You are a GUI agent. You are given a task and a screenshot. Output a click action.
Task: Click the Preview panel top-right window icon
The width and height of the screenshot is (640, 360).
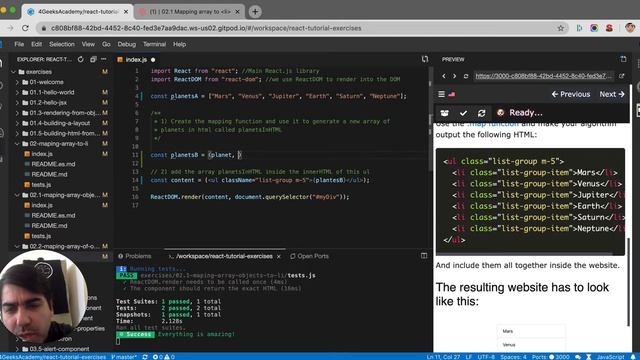coord(623,59)
